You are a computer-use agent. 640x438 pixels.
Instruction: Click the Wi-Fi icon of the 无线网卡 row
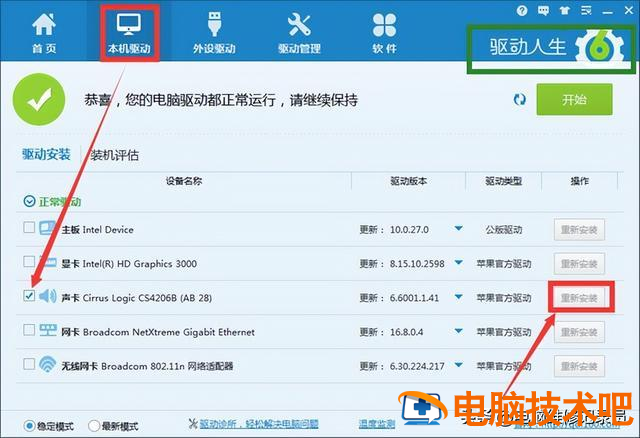48,364
